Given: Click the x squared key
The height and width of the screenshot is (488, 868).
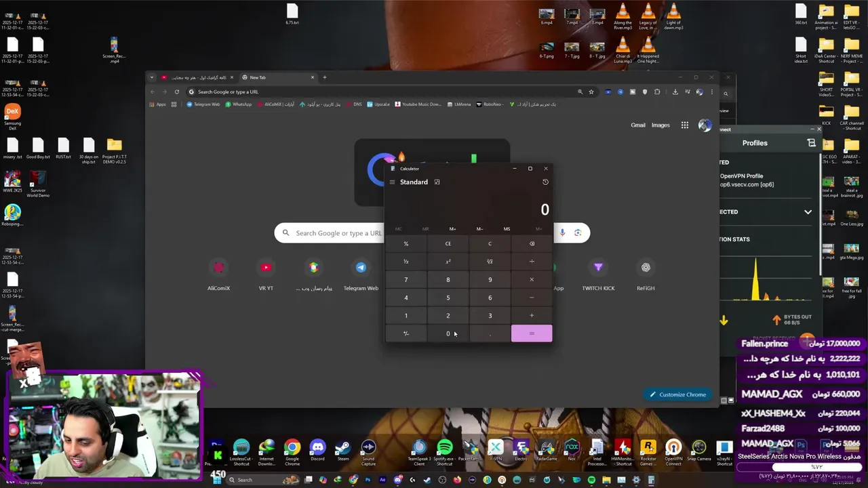Looking at the screenshot, I should [x=448, y=262].
